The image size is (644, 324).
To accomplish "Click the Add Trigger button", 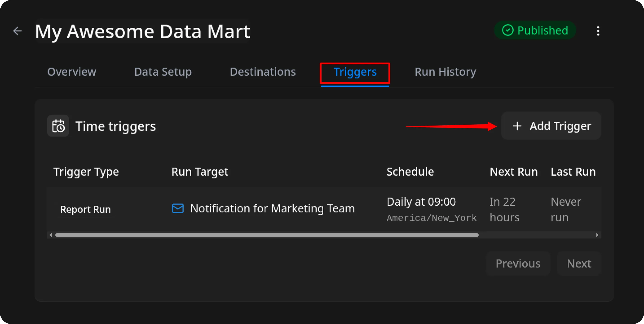I will click(551, 126).
